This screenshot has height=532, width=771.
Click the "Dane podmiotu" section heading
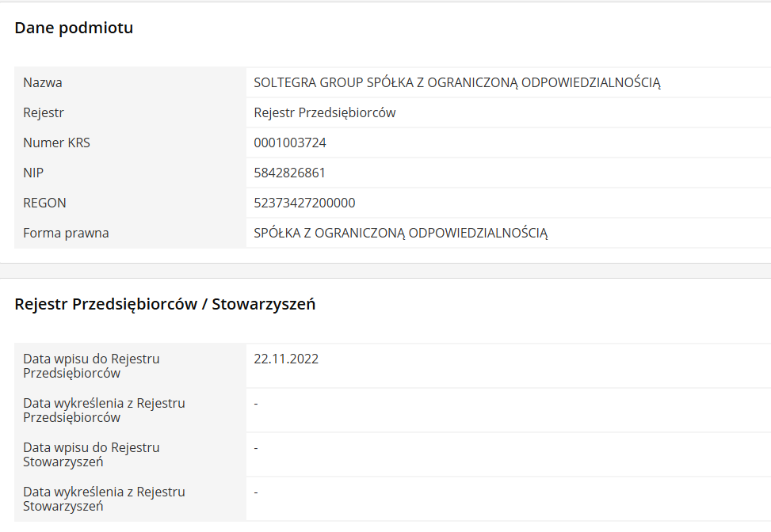(74, 28)
